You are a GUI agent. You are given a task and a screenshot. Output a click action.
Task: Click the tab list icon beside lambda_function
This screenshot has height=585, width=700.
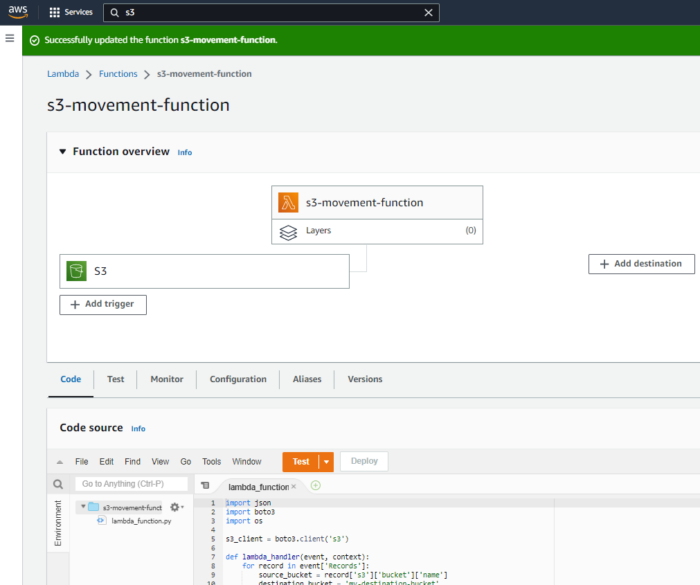click(x=205, y=485)
